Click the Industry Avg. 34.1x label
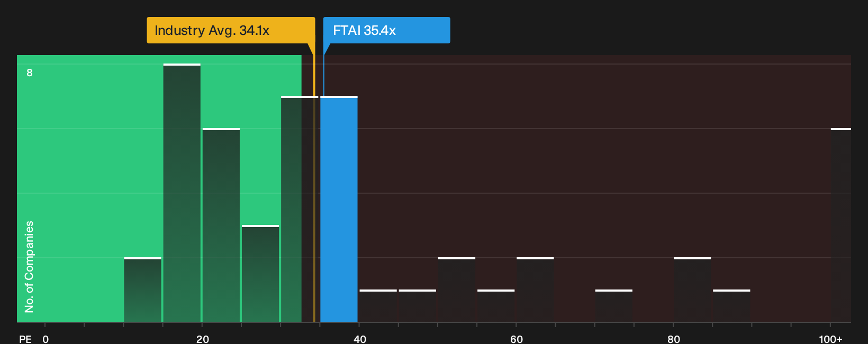 [x=231, y=30]
